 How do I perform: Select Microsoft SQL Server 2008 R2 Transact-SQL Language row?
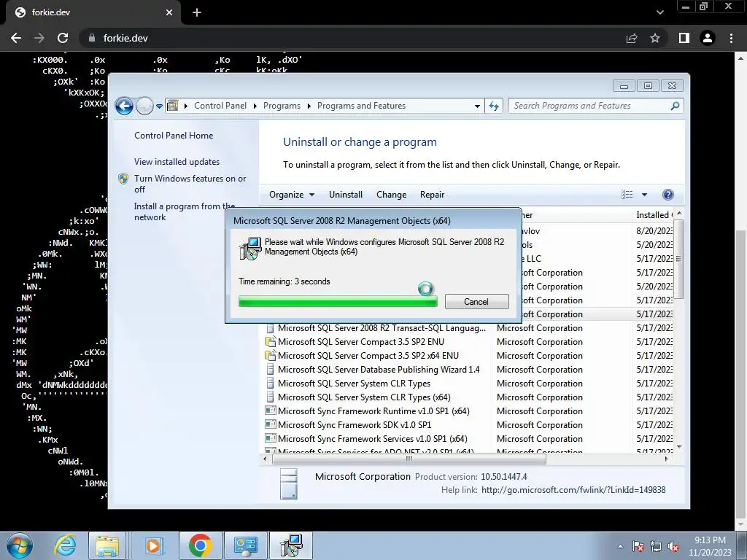click(x=471, y=328)
